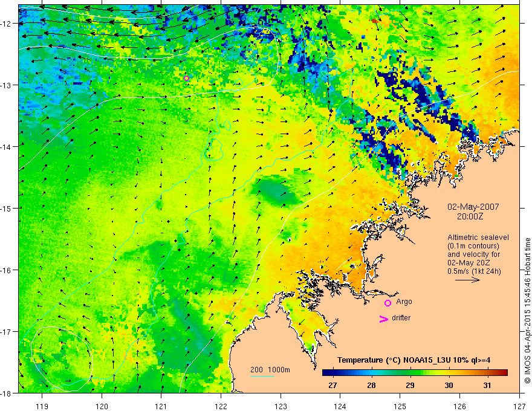Screen dimensions: 532x411
Task: Click the '31' colorbar tick label
Action: point(487,385)
